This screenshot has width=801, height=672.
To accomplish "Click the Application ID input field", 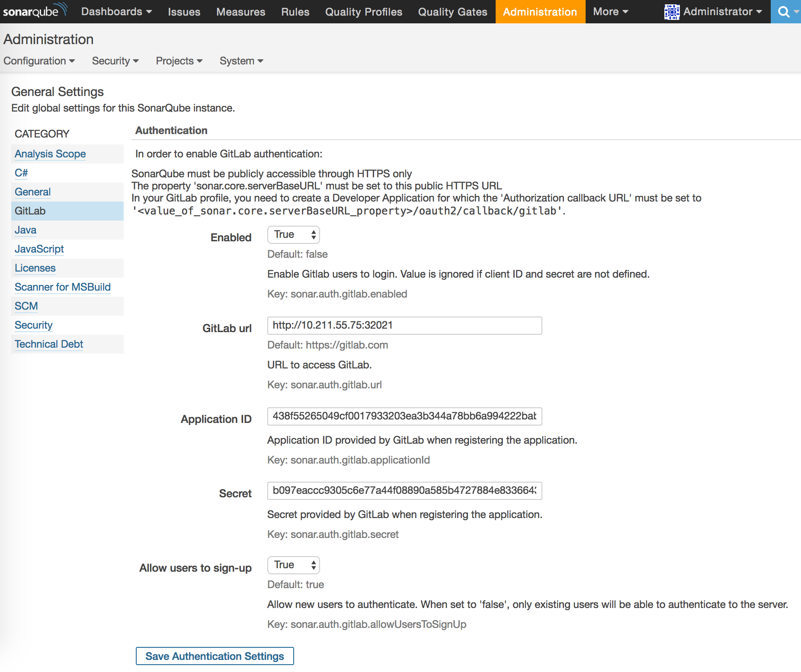I will click(x=404, y=416).
